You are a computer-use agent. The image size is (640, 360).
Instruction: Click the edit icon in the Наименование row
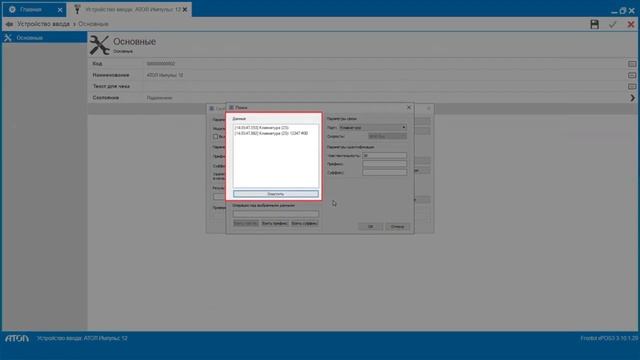click(x=632, y=76)
